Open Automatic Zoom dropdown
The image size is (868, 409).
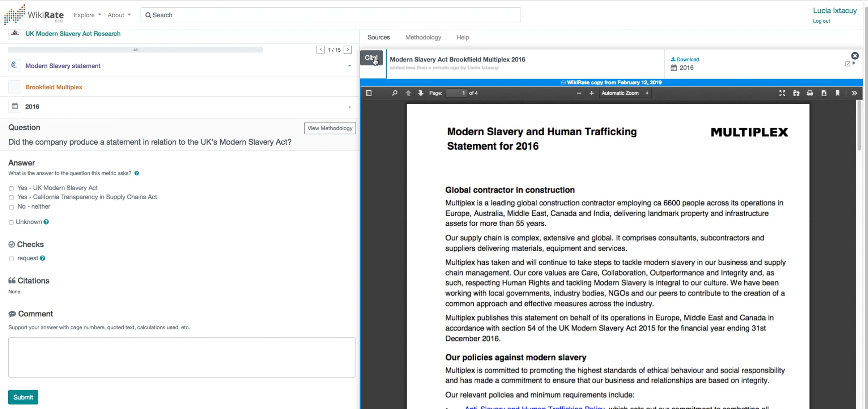click(x=625, y=93)
